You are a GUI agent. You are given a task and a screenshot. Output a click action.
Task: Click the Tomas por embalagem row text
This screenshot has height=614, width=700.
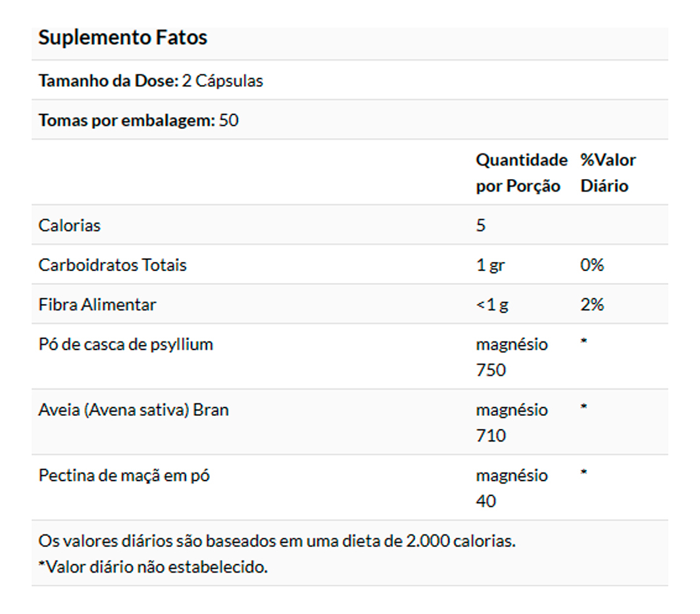[x=138, y=120]
